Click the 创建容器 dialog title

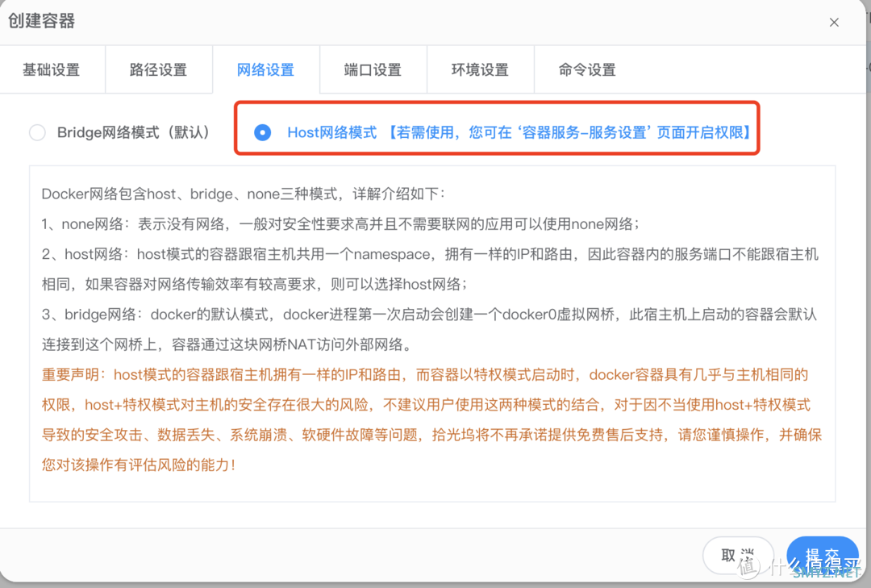tap(42, 21)
